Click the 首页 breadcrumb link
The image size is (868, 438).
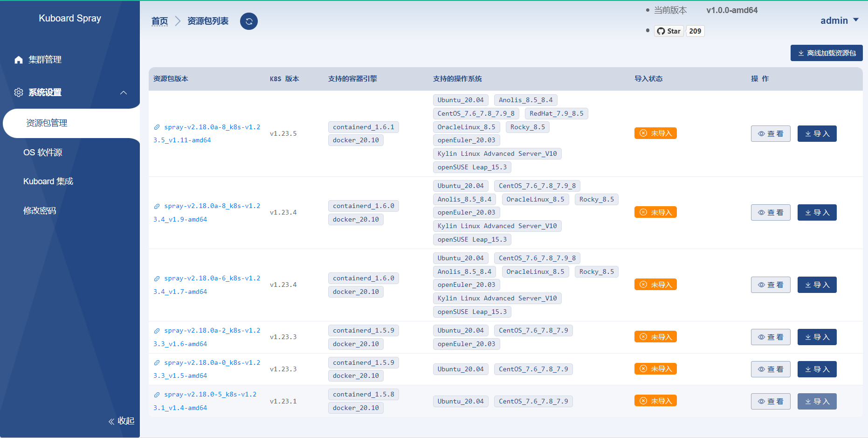[159, 21]
